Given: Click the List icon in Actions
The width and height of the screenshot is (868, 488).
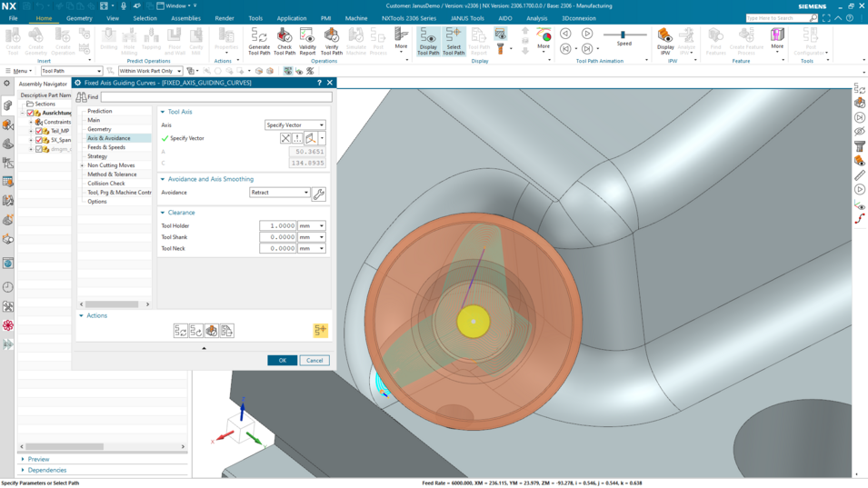Looking at the screenshot, I should tap(227, 331).
